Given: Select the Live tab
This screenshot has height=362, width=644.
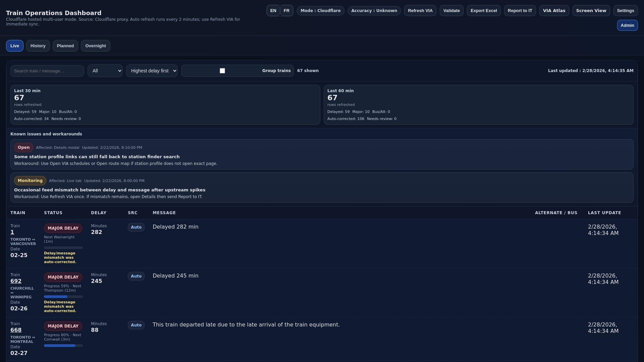Looking at the screenshot, I should [15, 46].
